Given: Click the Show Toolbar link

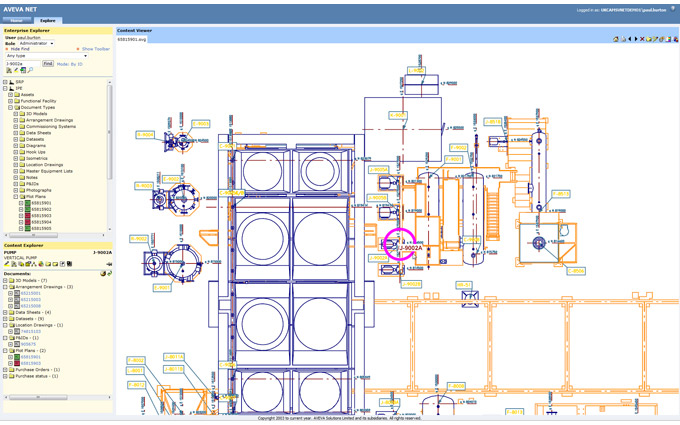Looking at the screenshot, I should pos(96,49).
